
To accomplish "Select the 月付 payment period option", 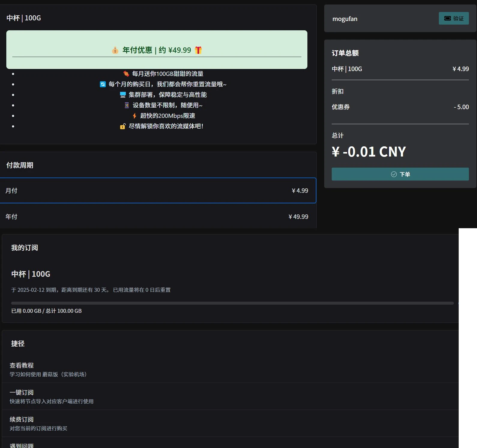I will click(158, 190).
